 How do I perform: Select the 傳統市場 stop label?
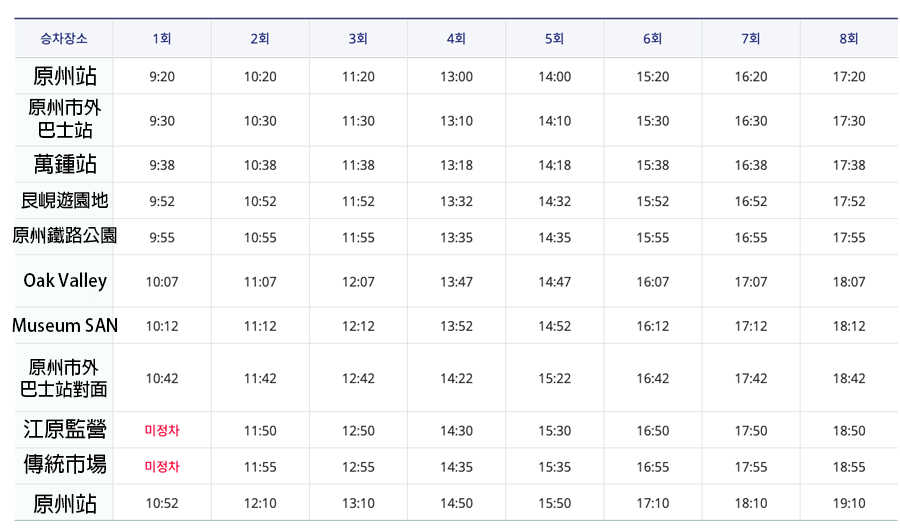pyautogui.click(x=65, y=465)
